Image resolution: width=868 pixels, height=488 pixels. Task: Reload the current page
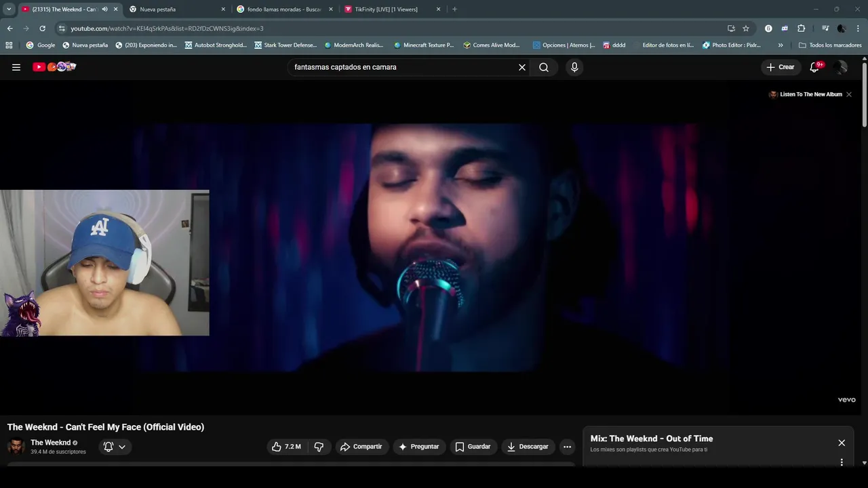click(42, 28)
